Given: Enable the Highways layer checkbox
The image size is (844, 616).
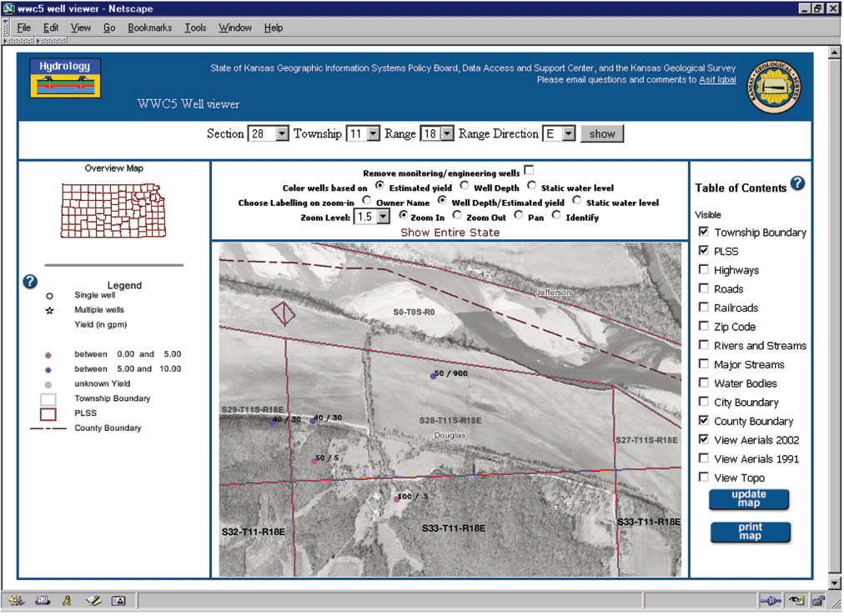Looking at the screenshot, I should pyautogui.click(x=704, y=269).
